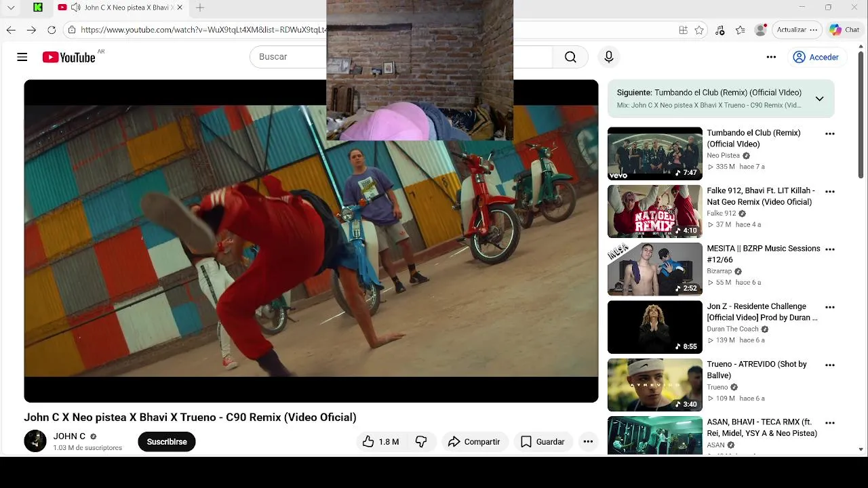Play Trueno ATREVIDO video title
The image size is (868, 488).
tap(757, 369)
